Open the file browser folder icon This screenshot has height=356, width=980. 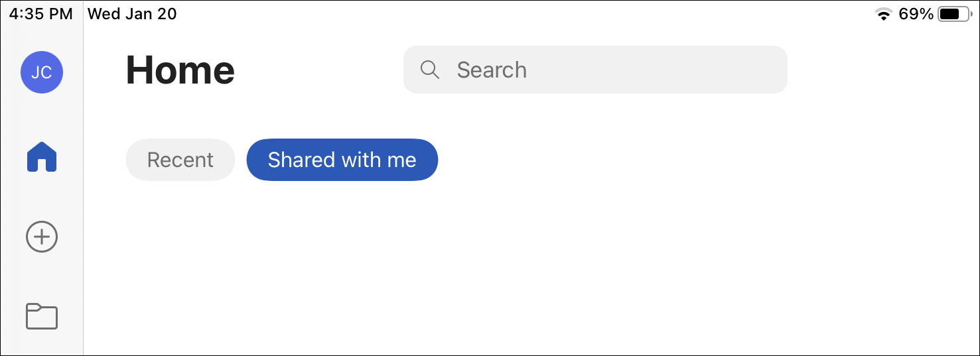pos(42,316)
